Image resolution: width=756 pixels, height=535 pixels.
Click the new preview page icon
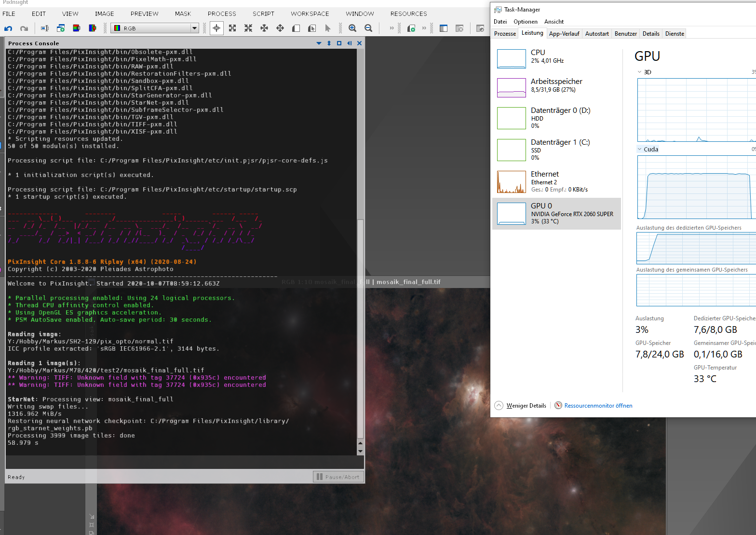pyautogui.click(x=296, y=28)
